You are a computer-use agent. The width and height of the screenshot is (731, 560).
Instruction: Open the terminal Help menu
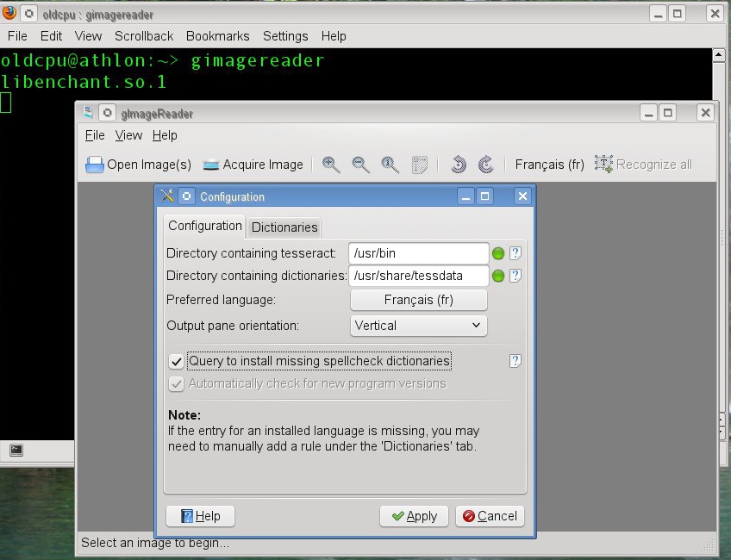[x=334, y=36]
